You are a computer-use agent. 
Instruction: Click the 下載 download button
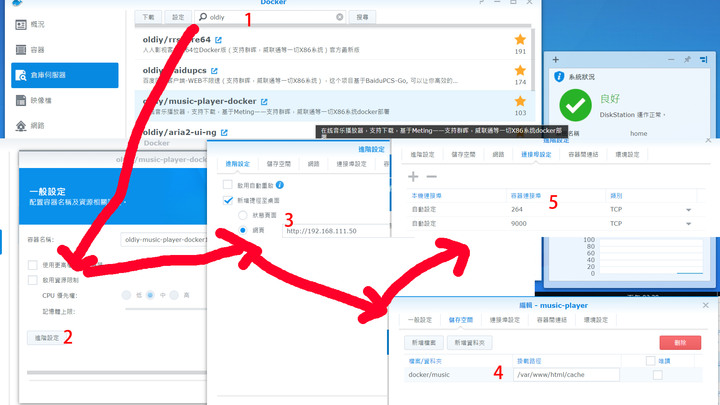click(148, 17)
